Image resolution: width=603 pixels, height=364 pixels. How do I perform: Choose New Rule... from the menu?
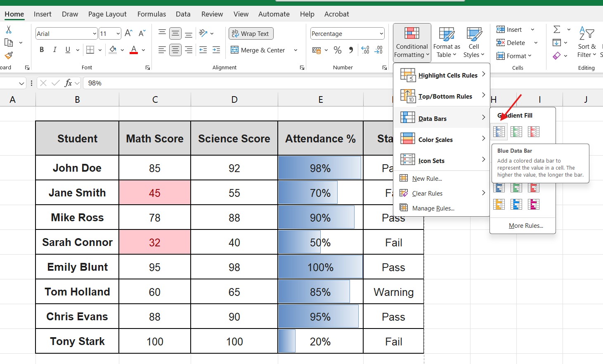(427, 178)
